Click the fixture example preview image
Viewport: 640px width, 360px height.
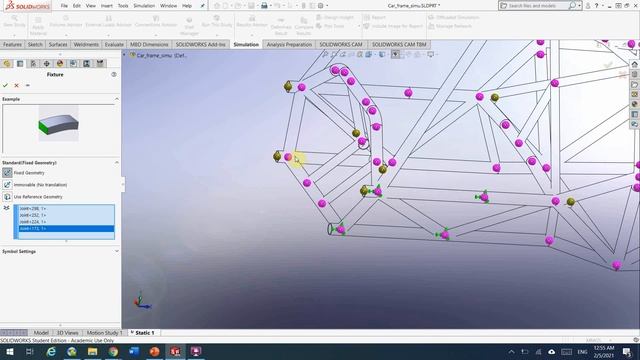pos(59,123)
